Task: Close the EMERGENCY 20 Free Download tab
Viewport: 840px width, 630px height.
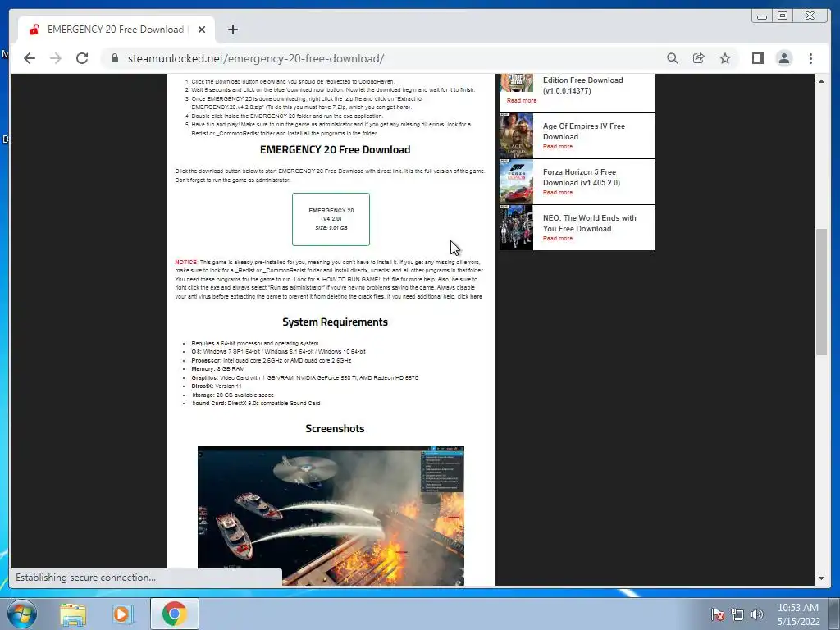Action: (202, 30)
